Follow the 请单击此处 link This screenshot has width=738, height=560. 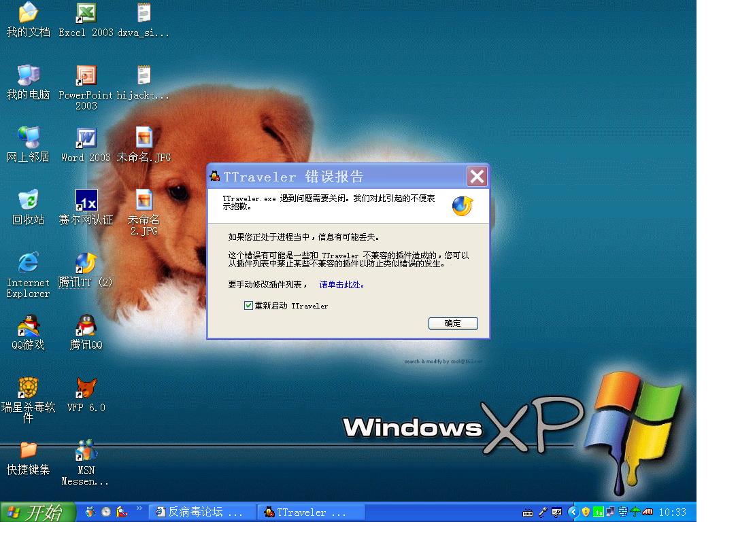click(341, 285)
